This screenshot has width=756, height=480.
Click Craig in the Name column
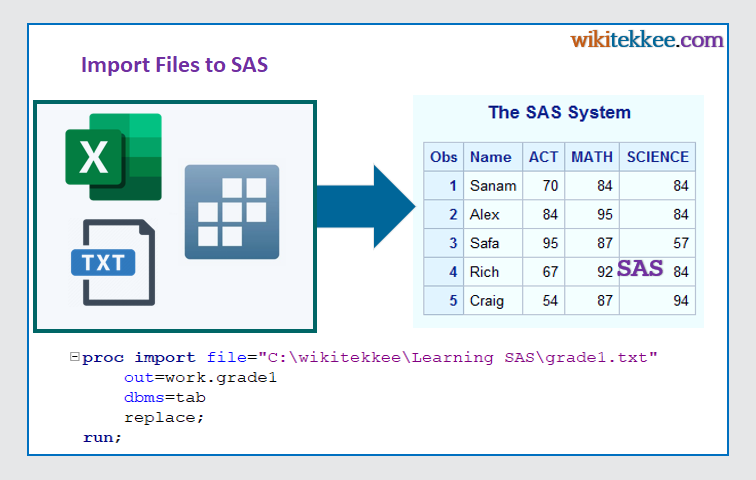(x=487, y=301)
